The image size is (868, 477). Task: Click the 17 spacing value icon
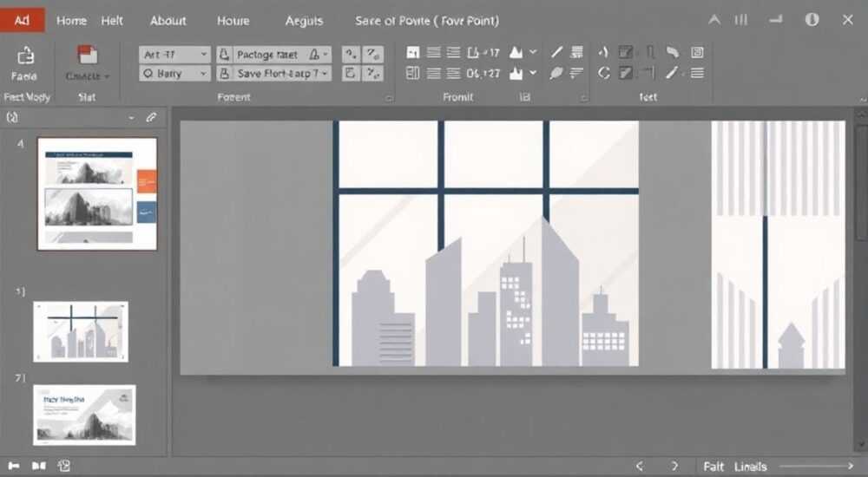click(483, 53)
